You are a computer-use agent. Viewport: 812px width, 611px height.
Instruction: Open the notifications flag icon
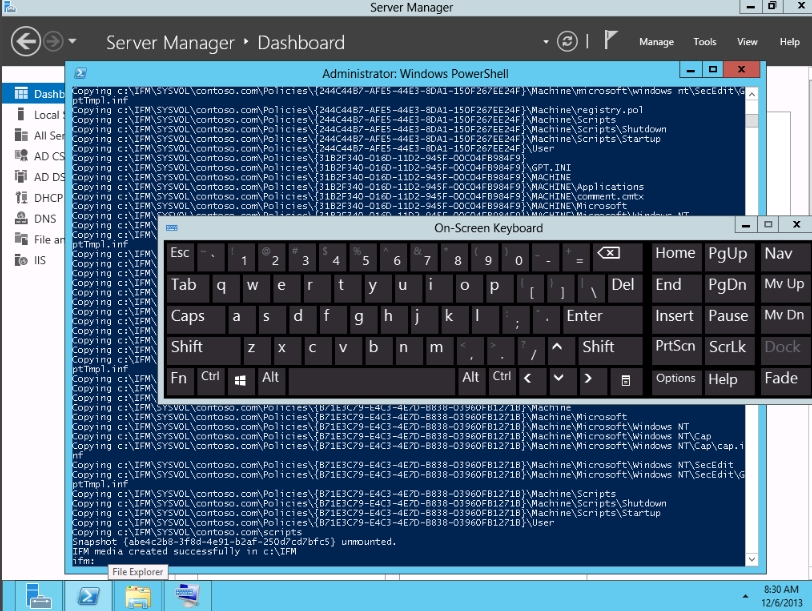click(x=611, y=42)
